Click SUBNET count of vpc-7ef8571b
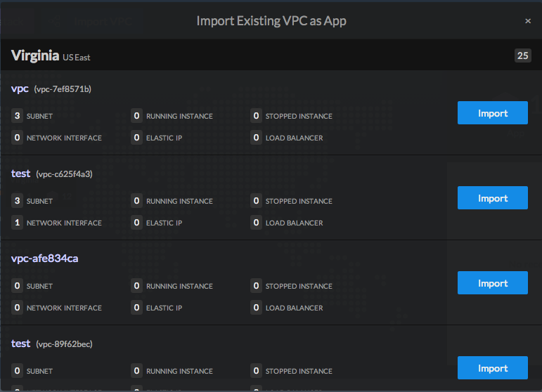 click(x=18, y=116)
